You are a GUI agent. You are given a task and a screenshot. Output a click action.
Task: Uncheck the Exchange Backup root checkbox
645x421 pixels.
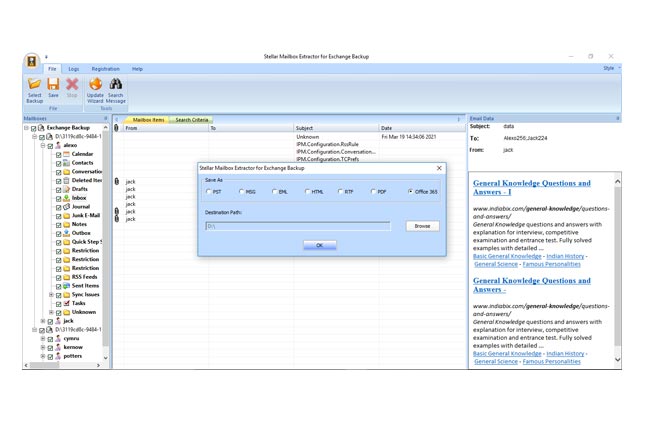click(x=34, y=128)
